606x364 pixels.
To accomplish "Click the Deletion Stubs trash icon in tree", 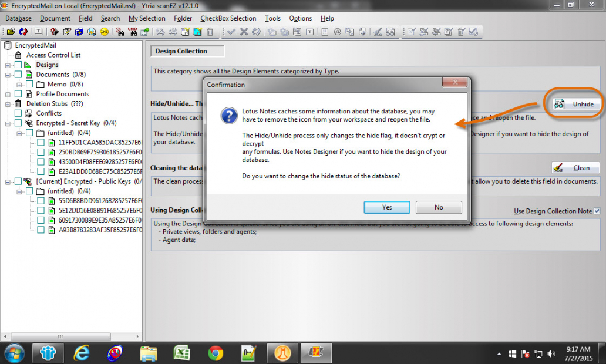I will point(18,103).
